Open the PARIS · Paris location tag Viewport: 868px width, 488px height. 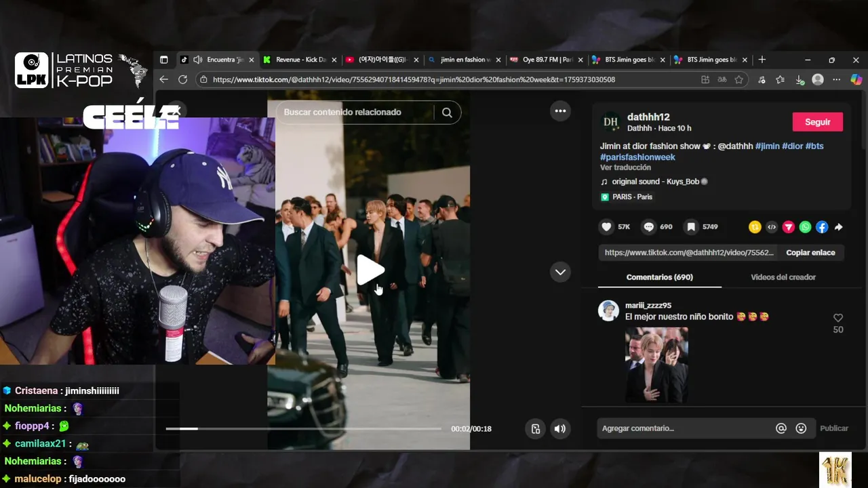tap(627, 197)
